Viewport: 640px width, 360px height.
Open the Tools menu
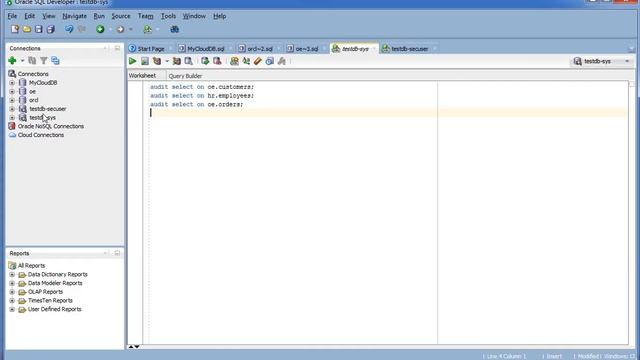coord(168,16)
